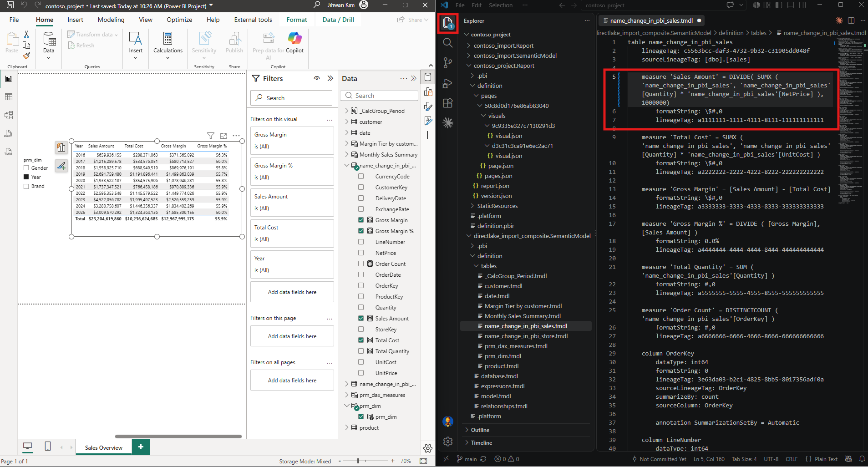Click filter icon above table visual

210,136
